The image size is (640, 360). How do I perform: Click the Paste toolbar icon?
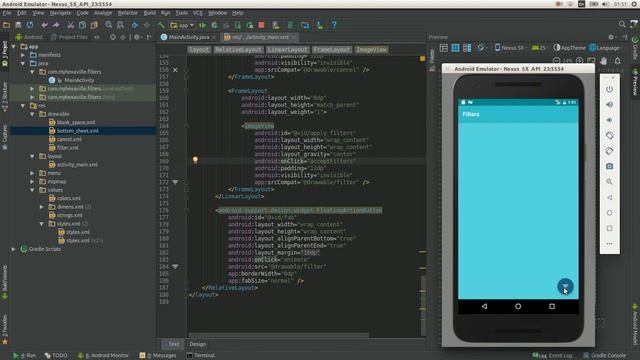pos(94,25)
